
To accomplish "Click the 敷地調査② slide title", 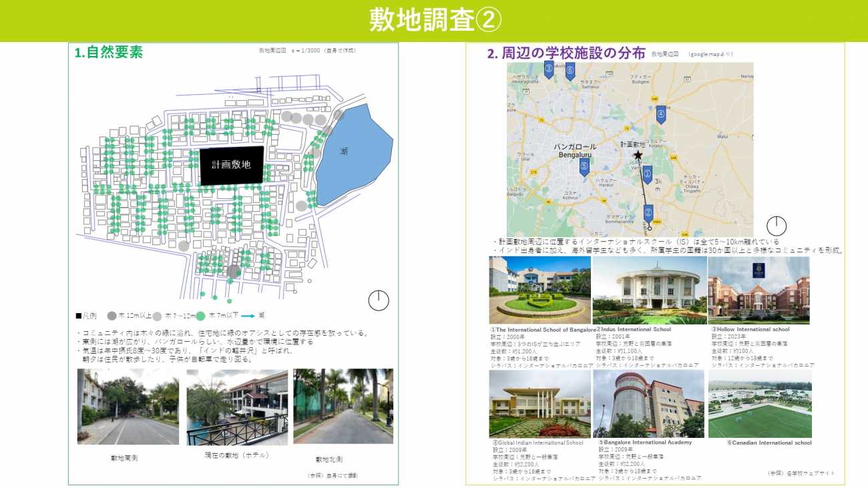I will [434, 20].
